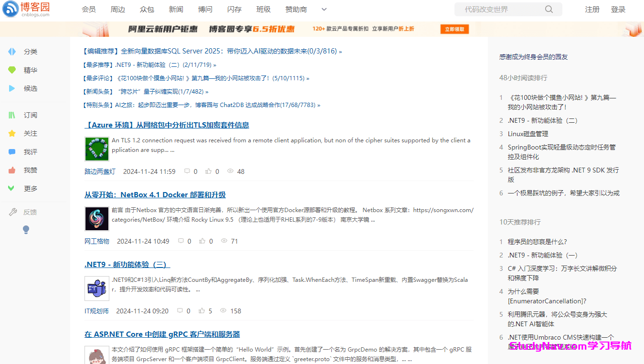Open more 编辑推荐 via » arrow
The image size is (644, 364).
pos(340,52)
